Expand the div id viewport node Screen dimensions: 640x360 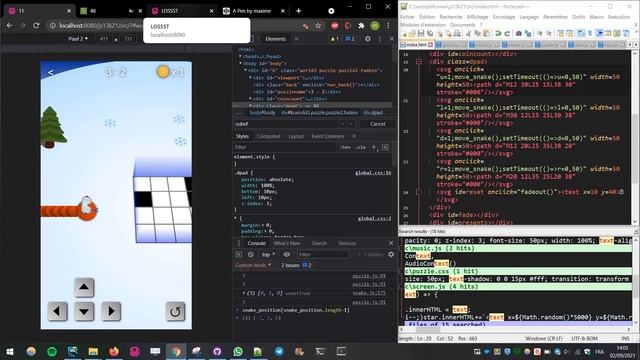click(250, 78)
